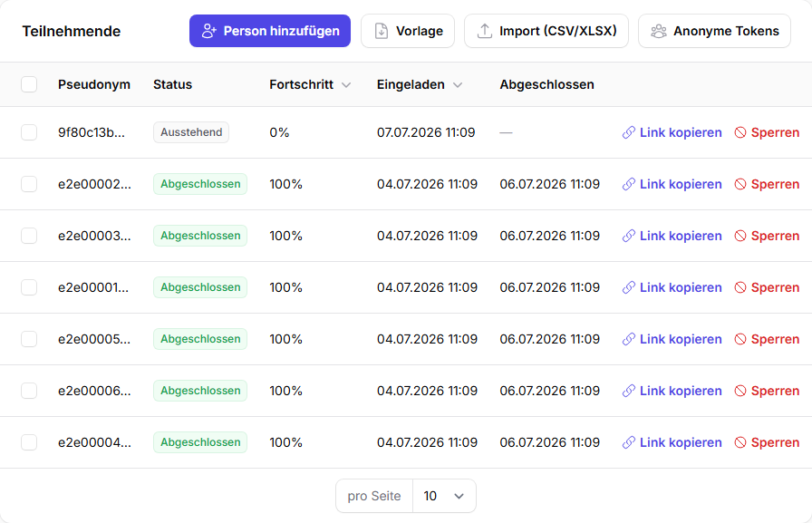This screenshot has width=812, height=523.
Task: Block icon for e2e00004 row
Action: click(740, 442)
